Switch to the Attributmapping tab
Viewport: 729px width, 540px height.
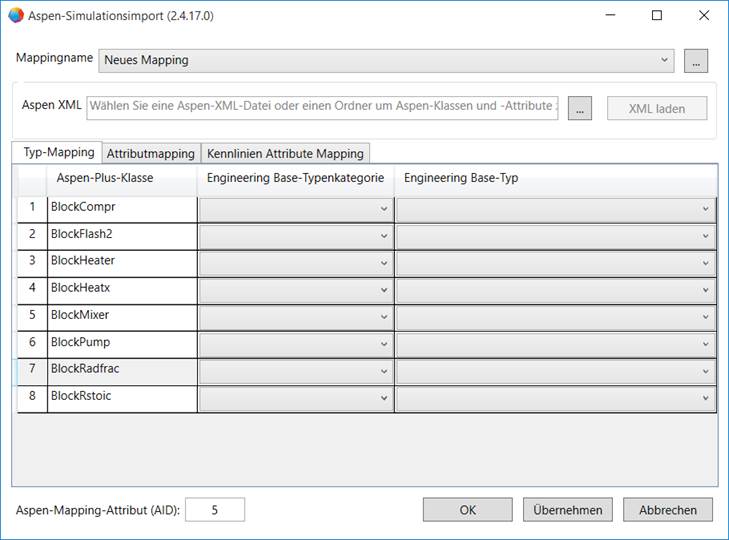(x=151, y=153)
